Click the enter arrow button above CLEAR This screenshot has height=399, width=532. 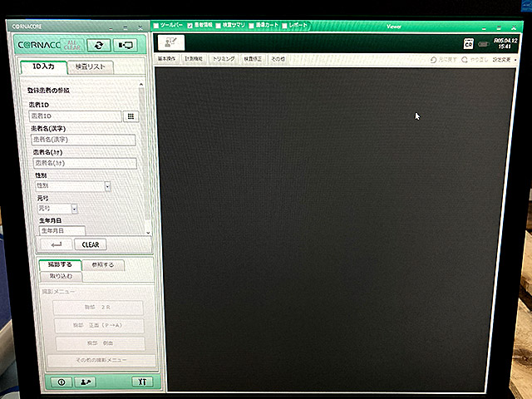tap(56, 244)
